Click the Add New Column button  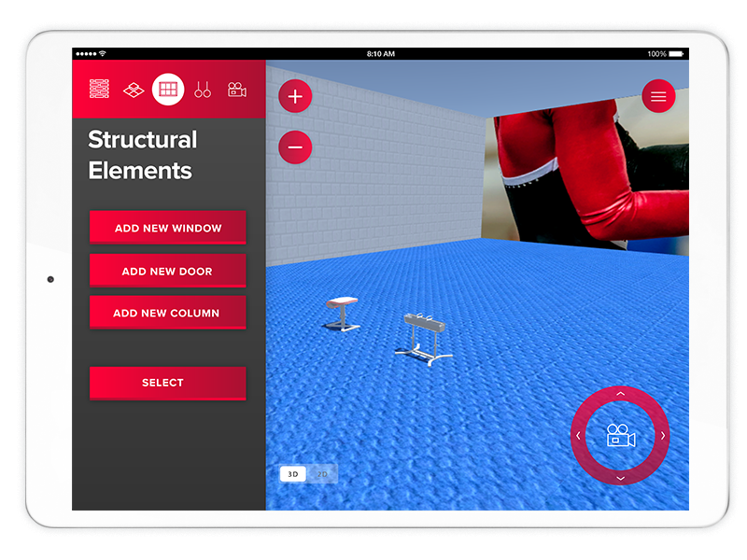point(168,313)
